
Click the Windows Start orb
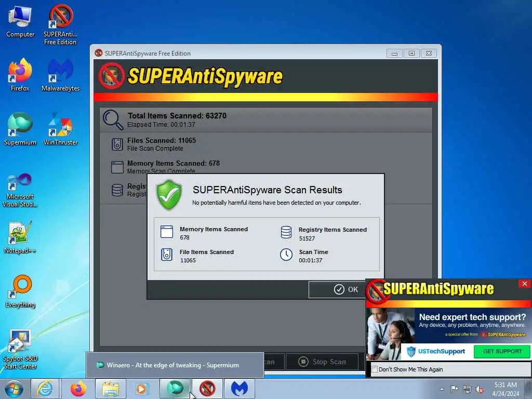click(x=14, y=389)
